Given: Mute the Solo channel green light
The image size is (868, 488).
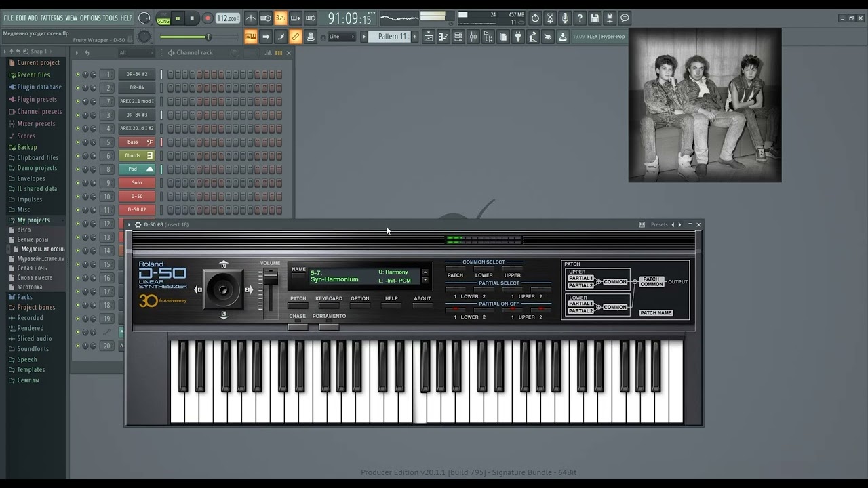Looking at the screenshot, I should click(x=77, y=183).
